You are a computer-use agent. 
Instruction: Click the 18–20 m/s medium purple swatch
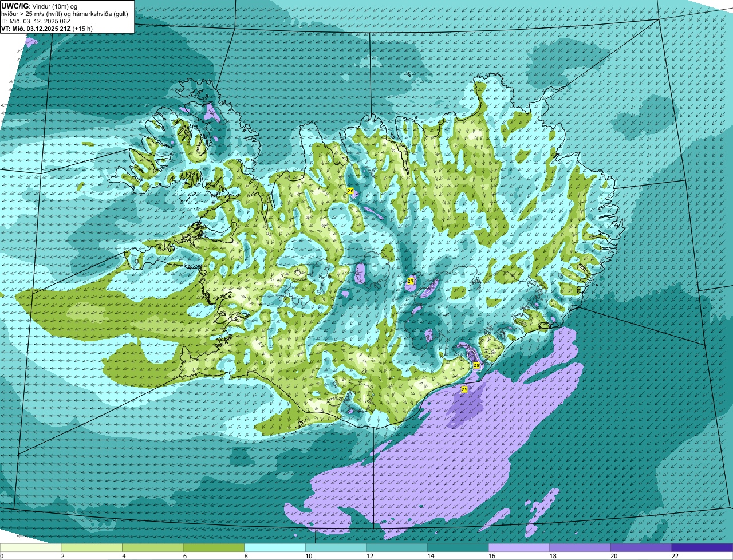pos(580,548)
